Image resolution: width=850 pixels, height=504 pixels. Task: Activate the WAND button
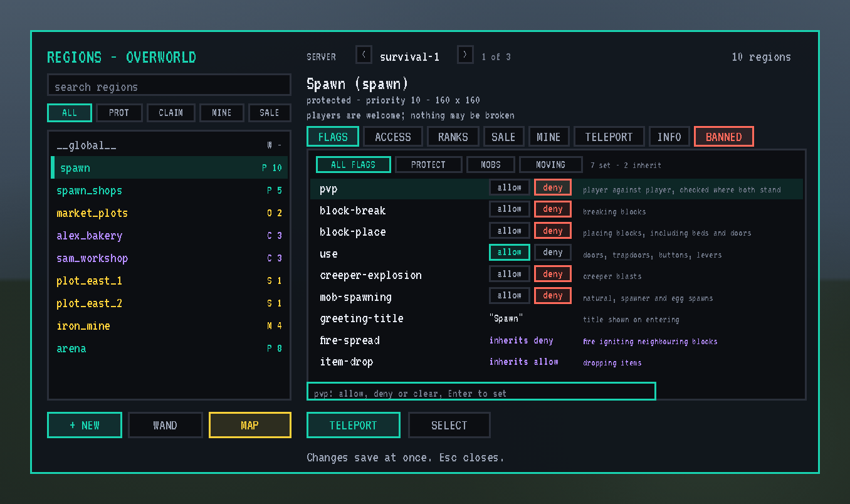[165, 425]
